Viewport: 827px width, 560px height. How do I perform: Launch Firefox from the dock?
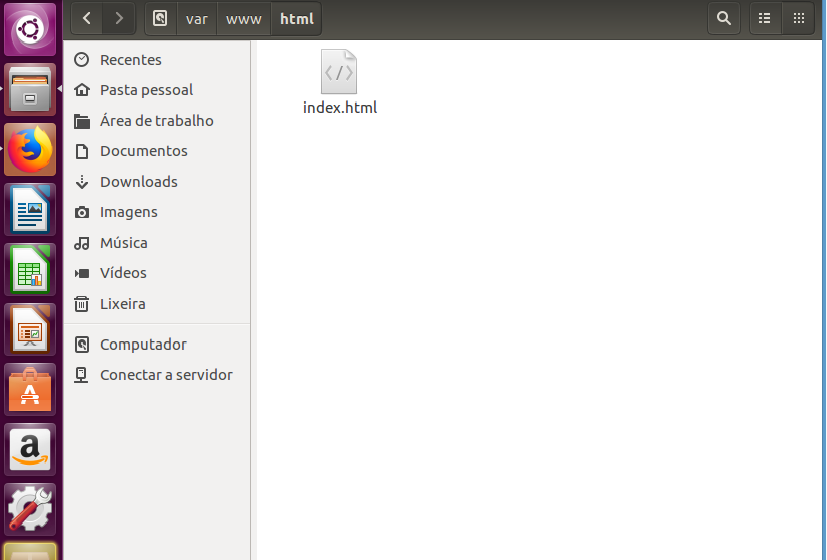click(30, 150)
